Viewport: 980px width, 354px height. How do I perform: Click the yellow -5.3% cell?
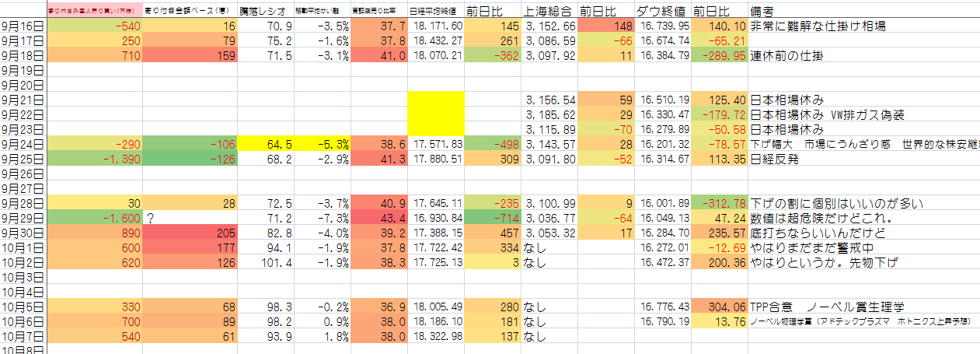[323, 144]
